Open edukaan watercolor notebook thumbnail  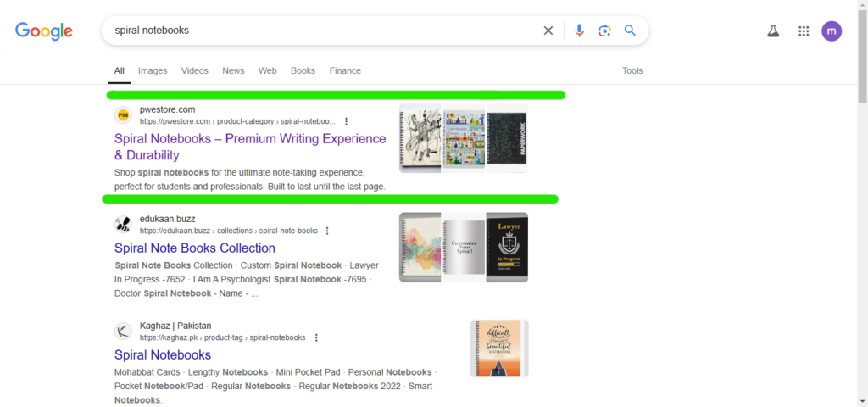420,248
